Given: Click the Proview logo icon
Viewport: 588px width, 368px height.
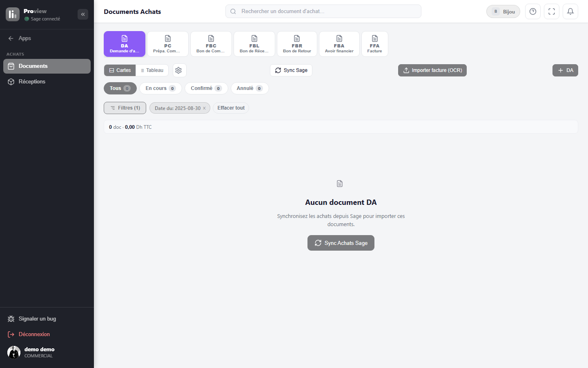Looking at the screenshot, I should (13, 14).
